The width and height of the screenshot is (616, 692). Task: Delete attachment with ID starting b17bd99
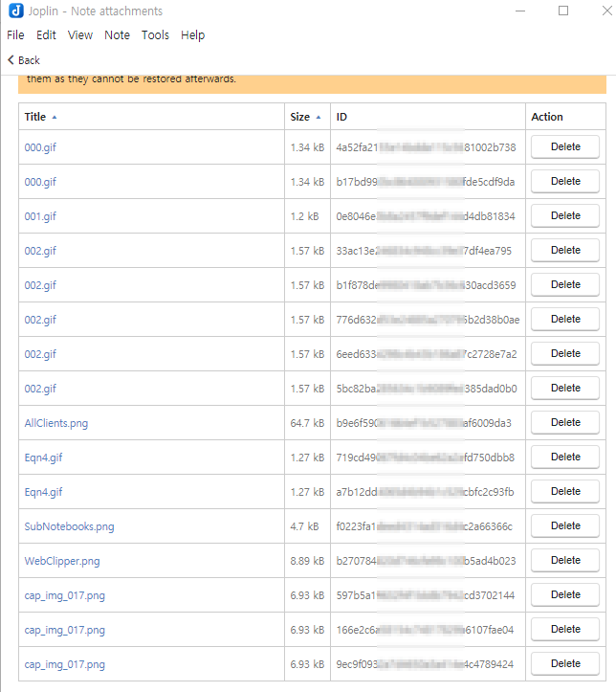point(565,181)
